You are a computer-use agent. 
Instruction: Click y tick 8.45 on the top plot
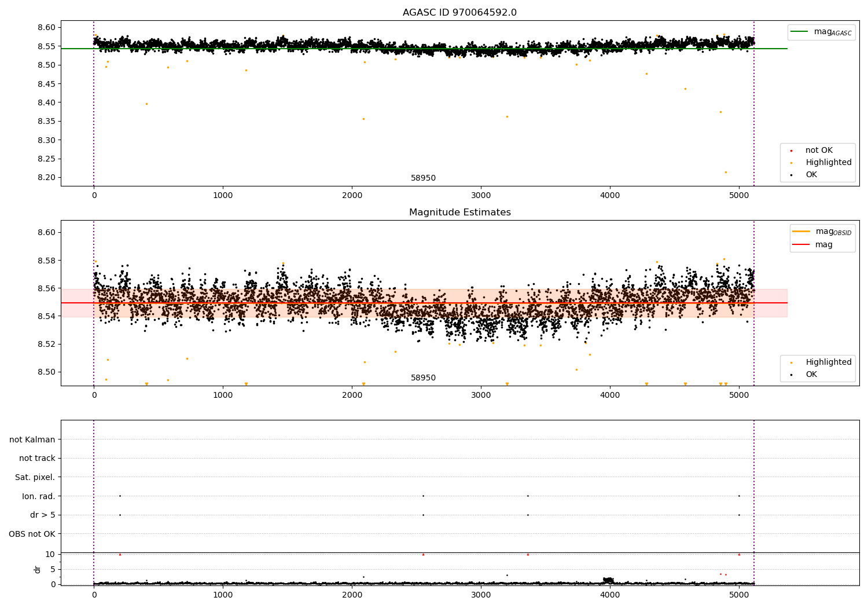click(47, 84)
